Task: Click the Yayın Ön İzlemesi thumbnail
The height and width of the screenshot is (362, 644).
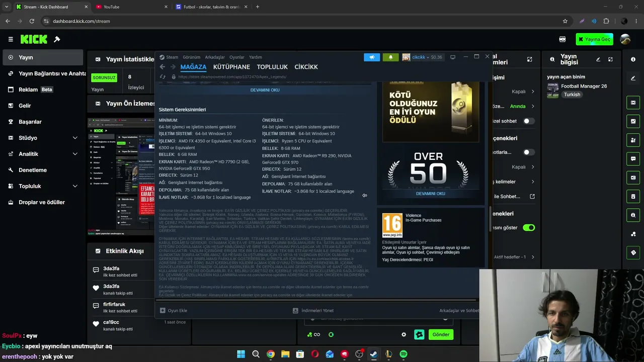Action: 121,176
